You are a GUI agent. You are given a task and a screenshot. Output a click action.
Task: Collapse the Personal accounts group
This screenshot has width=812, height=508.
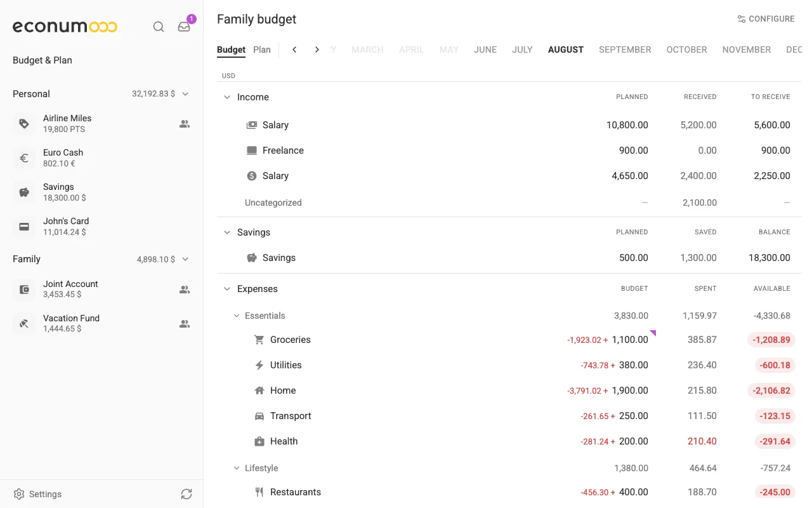[185, 94]
